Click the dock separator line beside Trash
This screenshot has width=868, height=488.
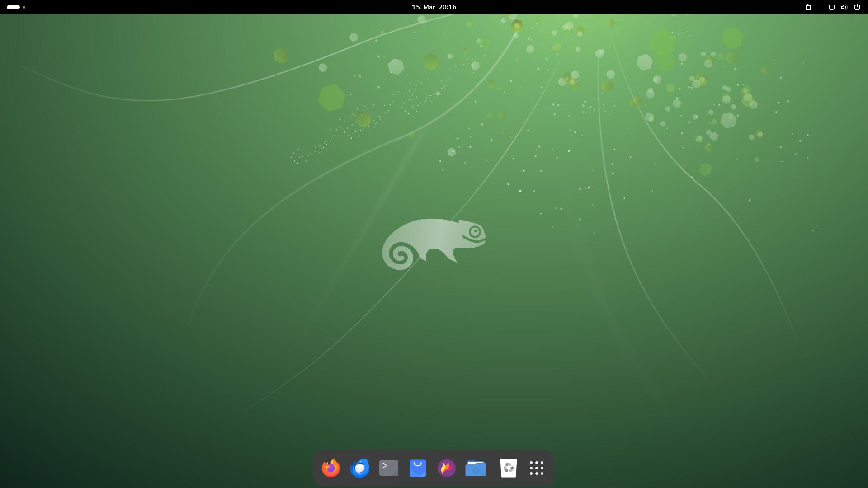click(x=492, y=468)
